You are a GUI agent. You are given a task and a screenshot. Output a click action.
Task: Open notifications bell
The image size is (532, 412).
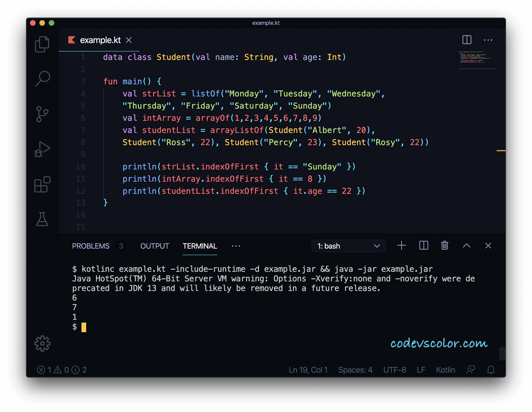point(491,370)
